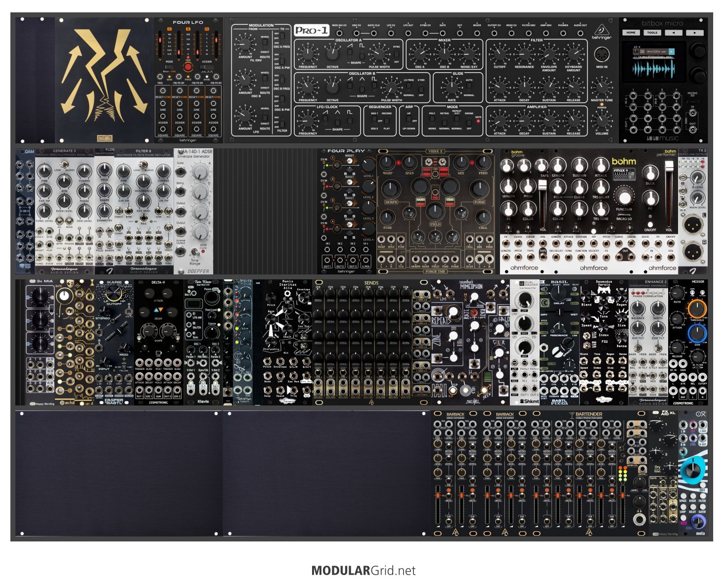
Task: Click the LEVEL 1 knob on Four Play
Action: (368, 165)
